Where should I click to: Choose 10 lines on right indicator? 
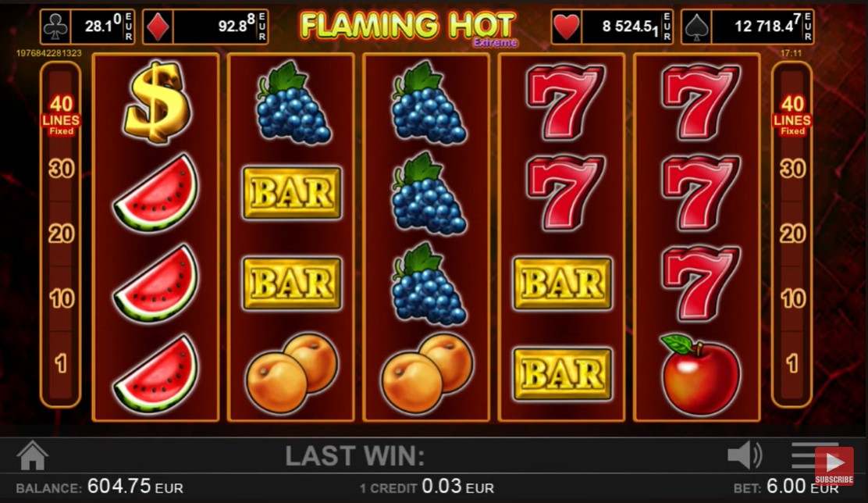(x=792, y=299)
